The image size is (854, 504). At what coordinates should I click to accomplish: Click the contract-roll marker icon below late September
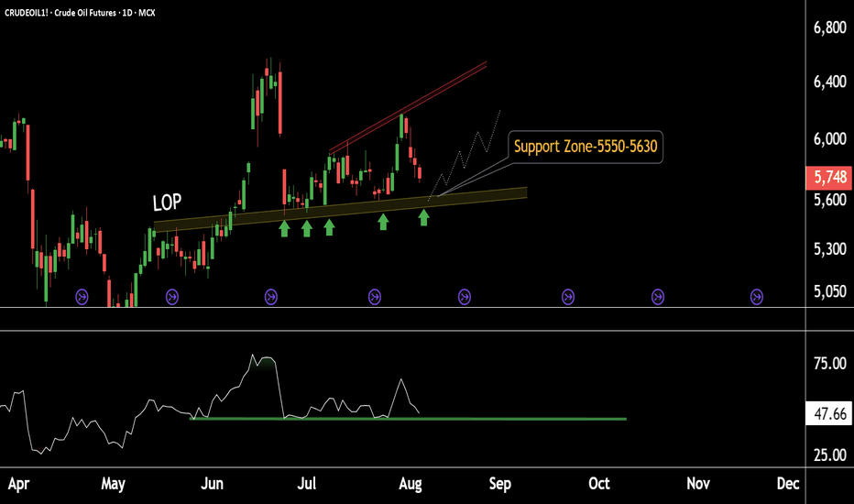coord(568,297)
